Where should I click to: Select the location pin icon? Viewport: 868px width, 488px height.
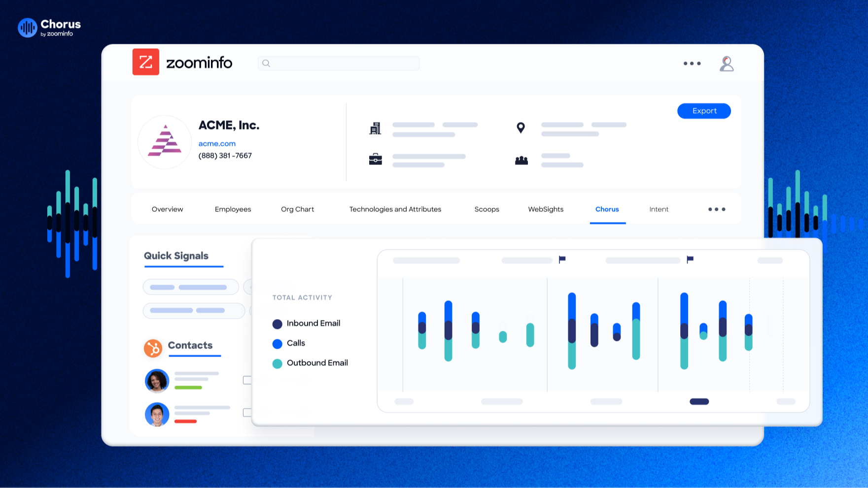520,128
